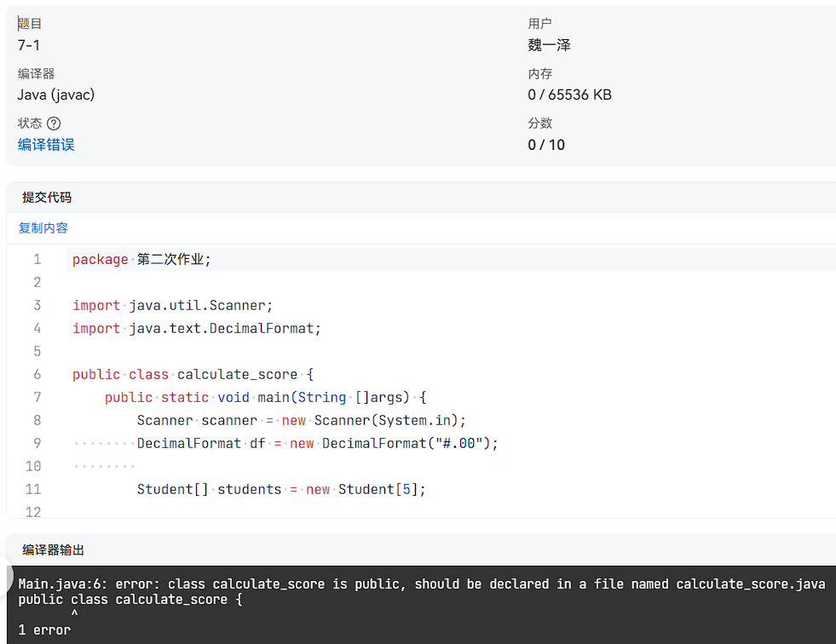Click line number 11 in the gutter

pos(33,489)
